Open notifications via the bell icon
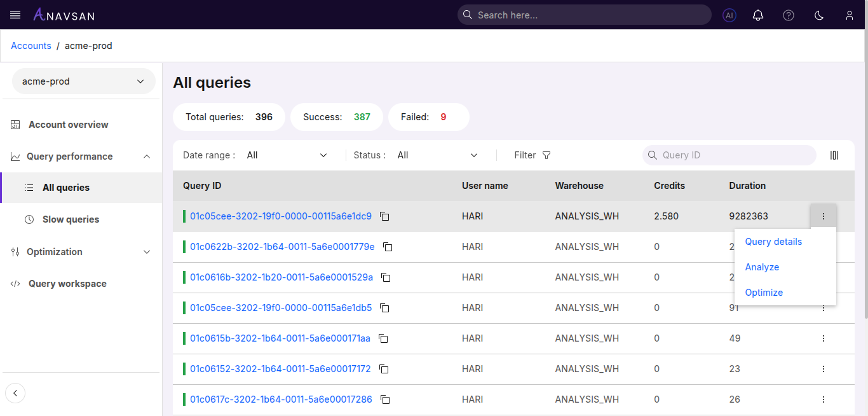The width and height of the screenshot is (868, 416). click(x=757, y=15)
